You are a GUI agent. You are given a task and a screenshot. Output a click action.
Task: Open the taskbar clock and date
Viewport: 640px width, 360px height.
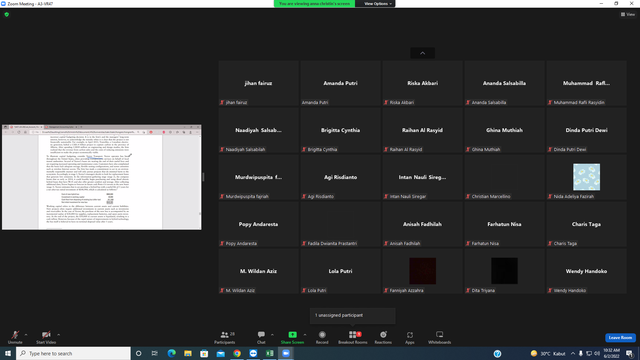pos(611,353)
